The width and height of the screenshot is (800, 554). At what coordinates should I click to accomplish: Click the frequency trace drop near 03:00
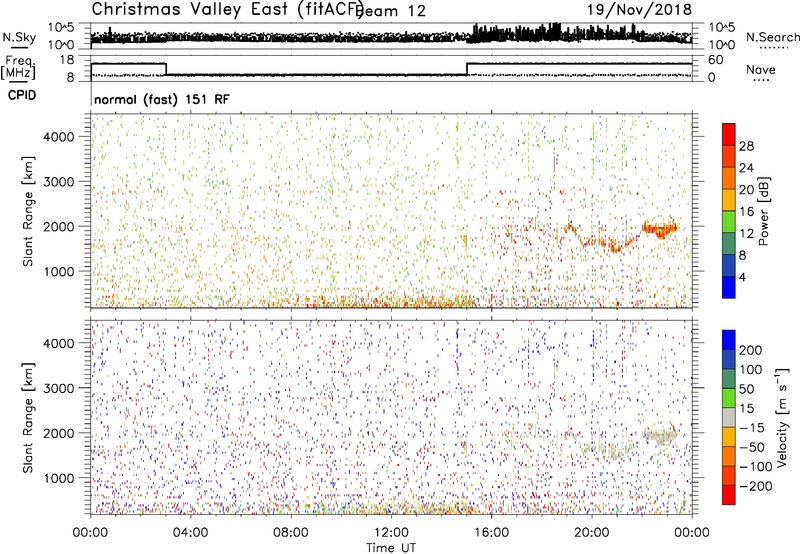click(x=166, y=69)
